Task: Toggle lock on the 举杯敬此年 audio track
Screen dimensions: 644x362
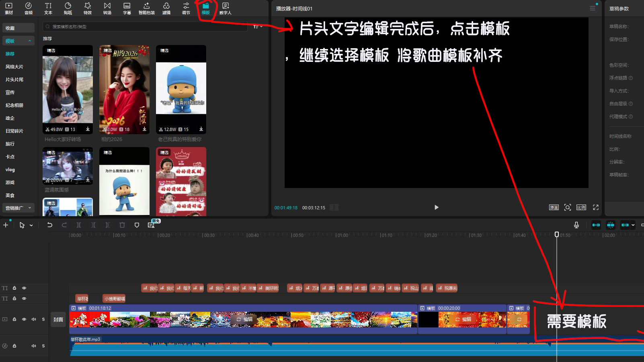Action: [x=14, y=346]
